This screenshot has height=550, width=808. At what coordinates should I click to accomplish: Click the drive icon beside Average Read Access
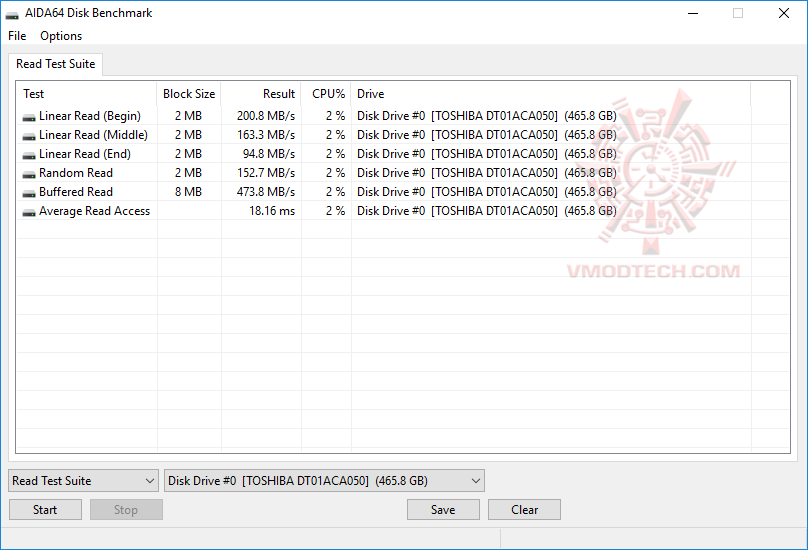tap(29, 213)
